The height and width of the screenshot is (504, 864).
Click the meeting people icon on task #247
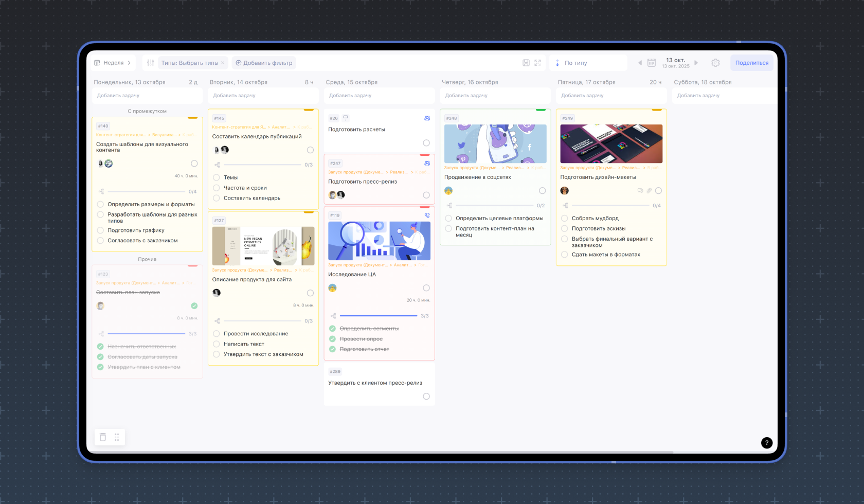427,163
